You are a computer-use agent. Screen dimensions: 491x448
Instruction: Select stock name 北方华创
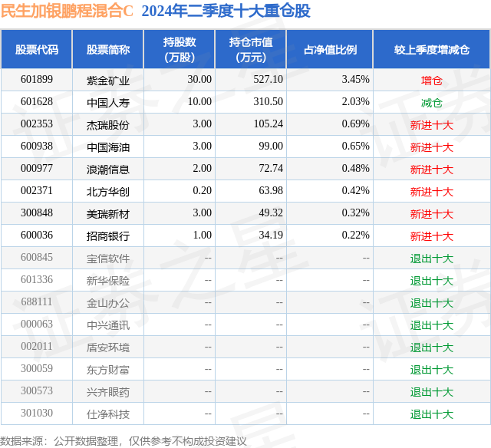coord(108,192)
